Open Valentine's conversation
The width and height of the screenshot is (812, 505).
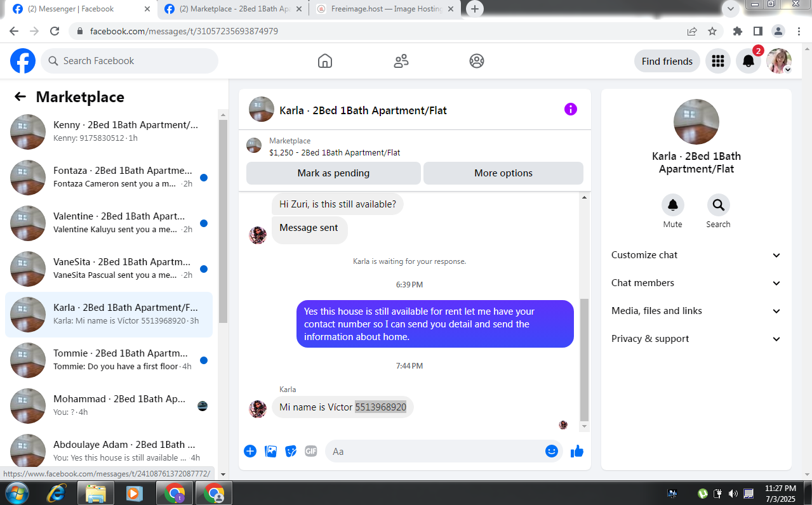click(109, 223)
